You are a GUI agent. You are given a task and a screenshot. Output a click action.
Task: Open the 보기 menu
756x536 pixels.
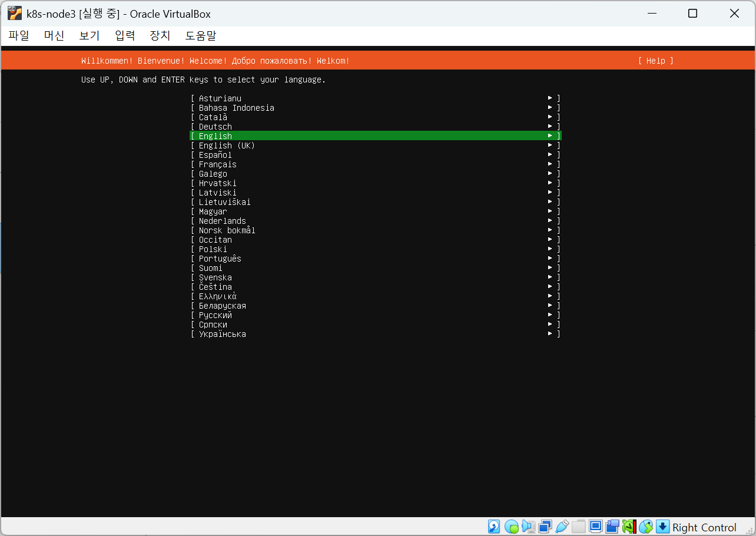tap(89, 35)
